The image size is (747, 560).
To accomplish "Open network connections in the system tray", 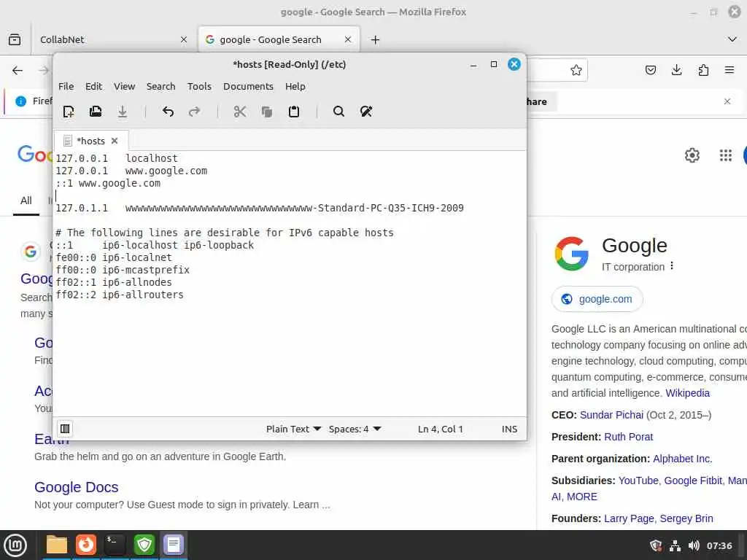I will [x=675, y=545].
